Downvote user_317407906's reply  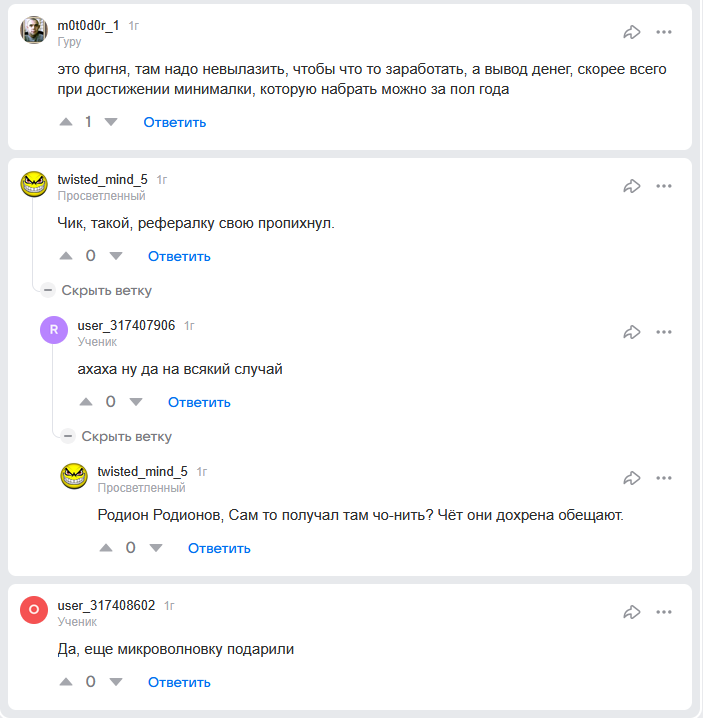[x=136, y=402]
